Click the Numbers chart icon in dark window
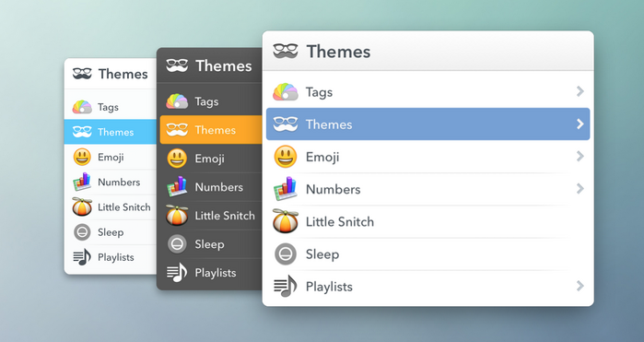644x342 pixels. coord(177,187)
